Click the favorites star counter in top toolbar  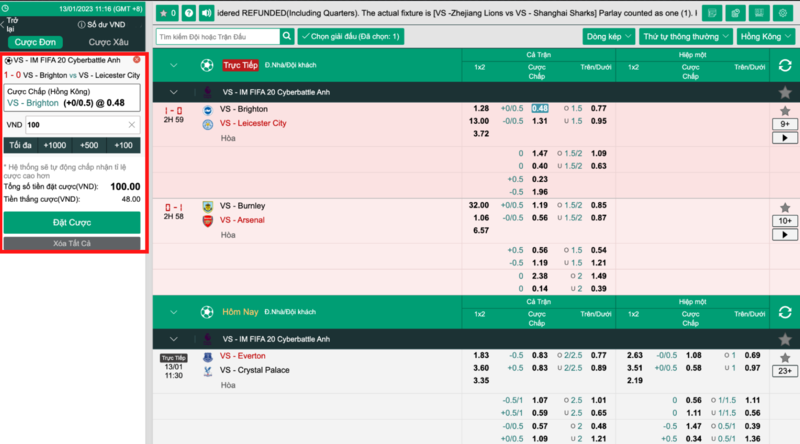(x=167, y=13)
